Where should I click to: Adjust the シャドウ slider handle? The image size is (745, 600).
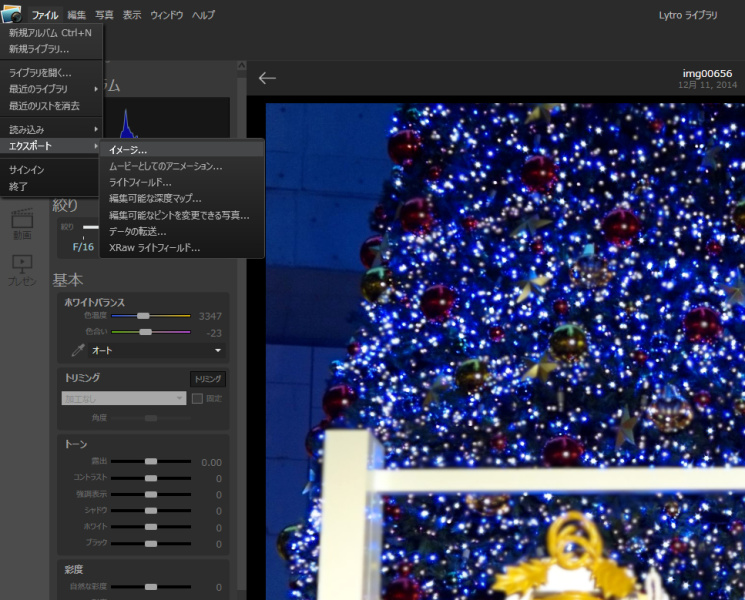point(151,511)
